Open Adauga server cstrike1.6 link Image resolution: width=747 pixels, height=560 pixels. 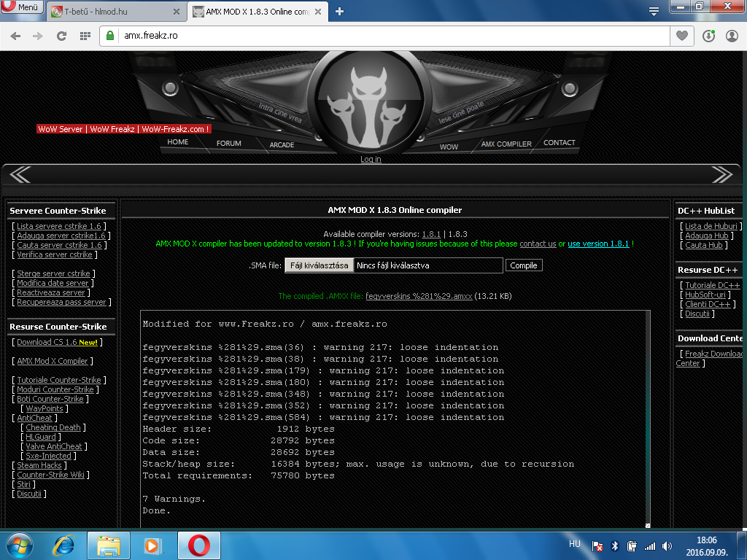61,236
